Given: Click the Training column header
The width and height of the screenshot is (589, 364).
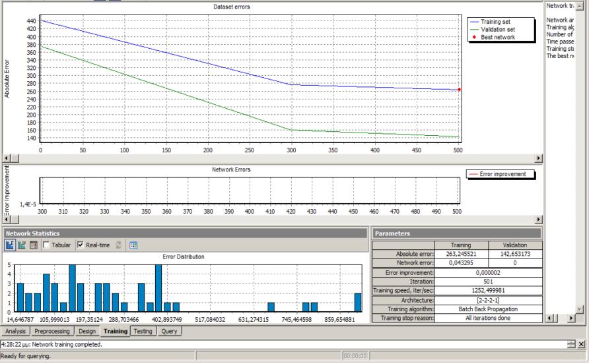Looking at the screenshot, I should [462, 245].
